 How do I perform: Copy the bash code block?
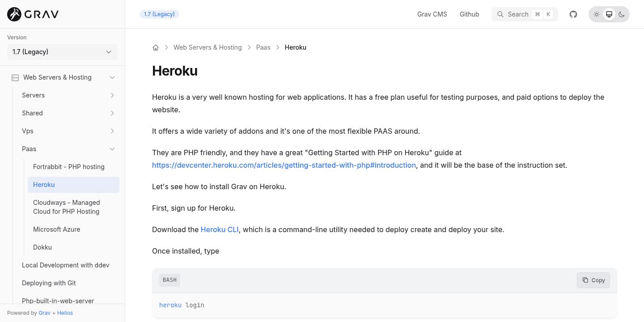(x=593, y=280)
